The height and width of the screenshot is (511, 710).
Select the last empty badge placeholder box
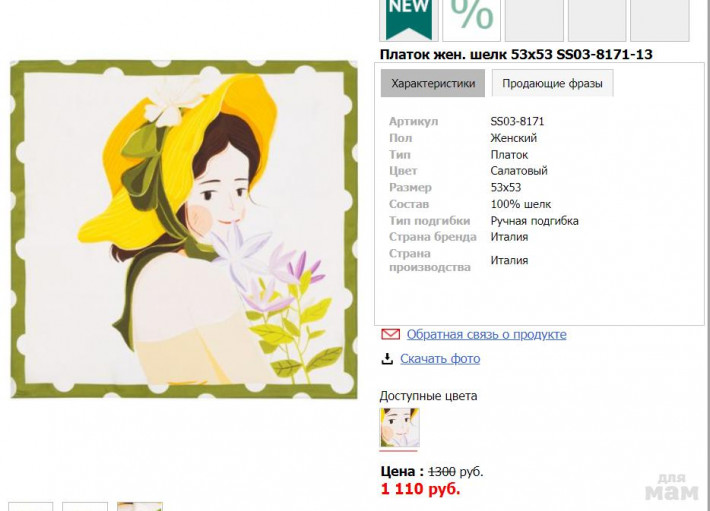point(660,20)
